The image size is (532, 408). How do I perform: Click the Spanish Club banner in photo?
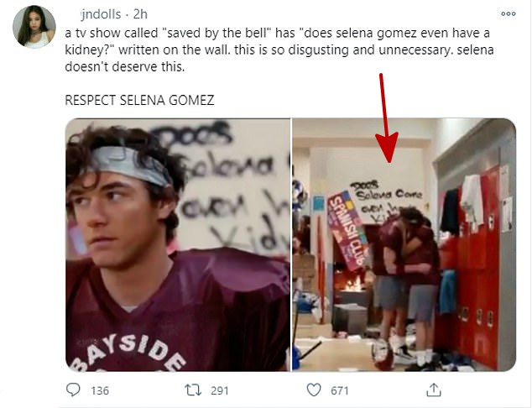347,231
